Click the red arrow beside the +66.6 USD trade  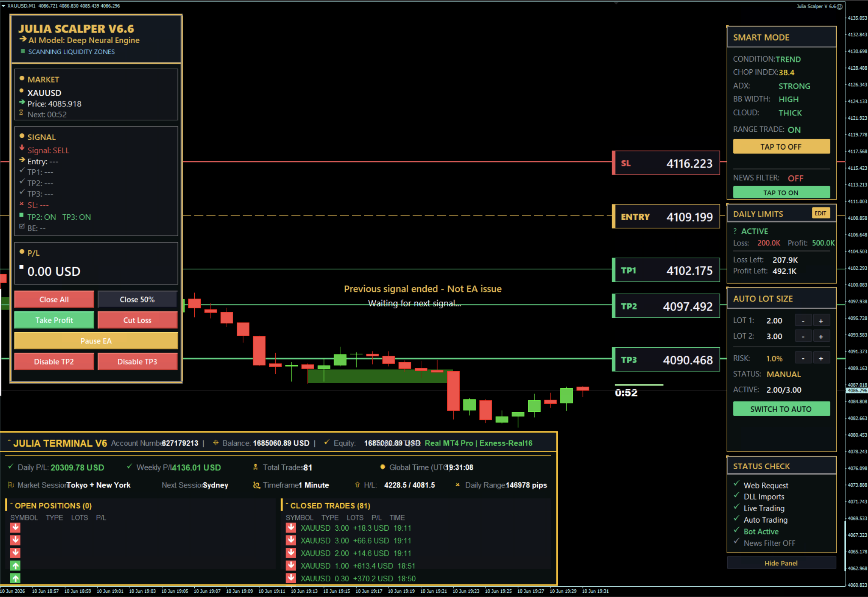click(x=291, y=540)
